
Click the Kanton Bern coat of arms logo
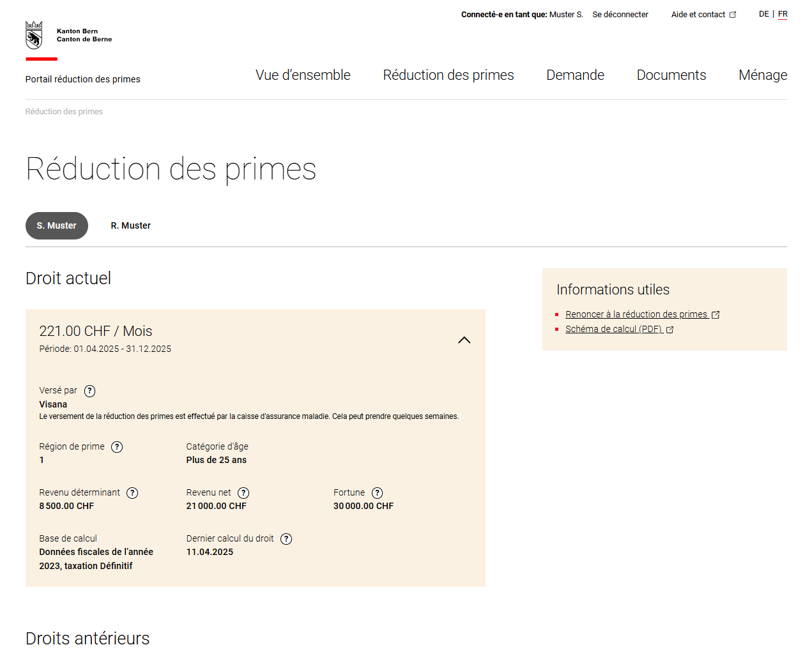coord(34,35)
